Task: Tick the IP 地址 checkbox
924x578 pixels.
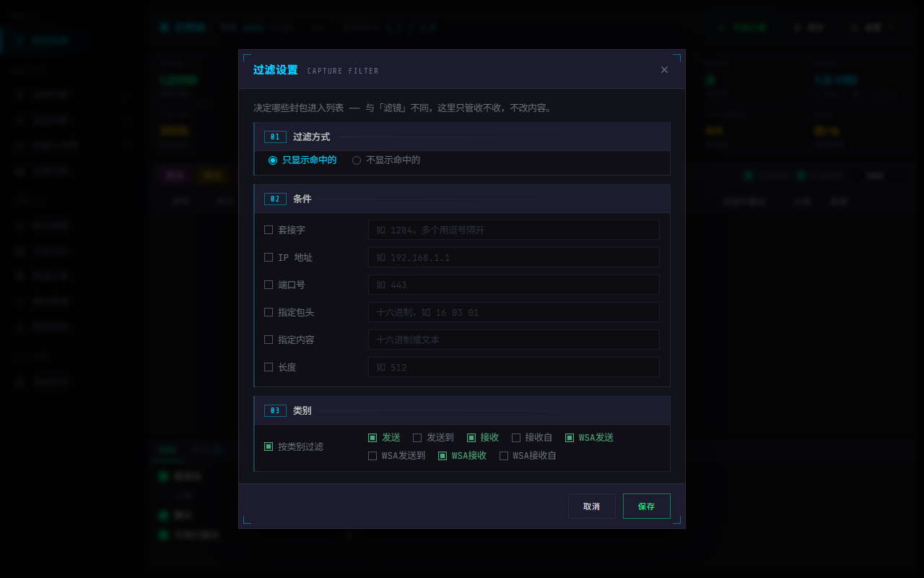Action: point(269,257)
